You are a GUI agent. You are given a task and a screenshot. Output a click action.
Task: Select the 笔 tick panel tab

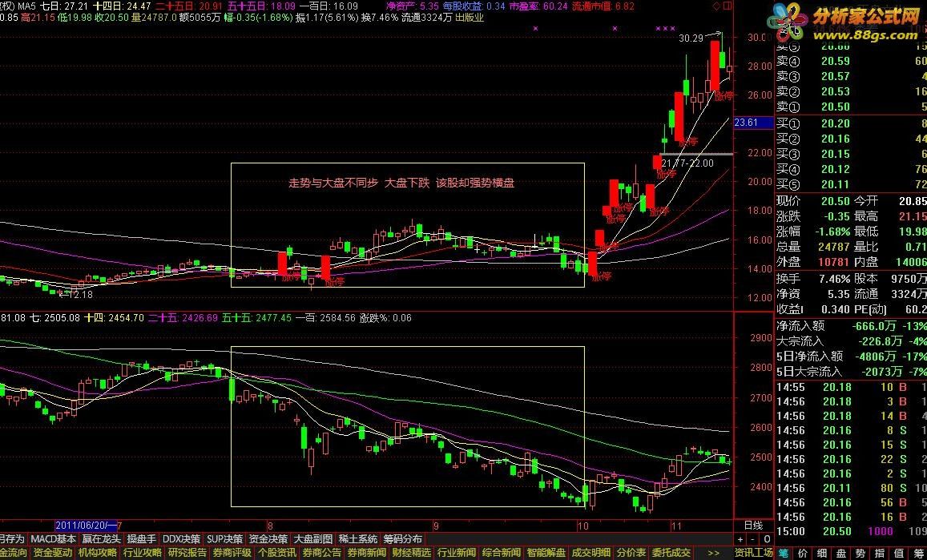[x=784, y=554]
